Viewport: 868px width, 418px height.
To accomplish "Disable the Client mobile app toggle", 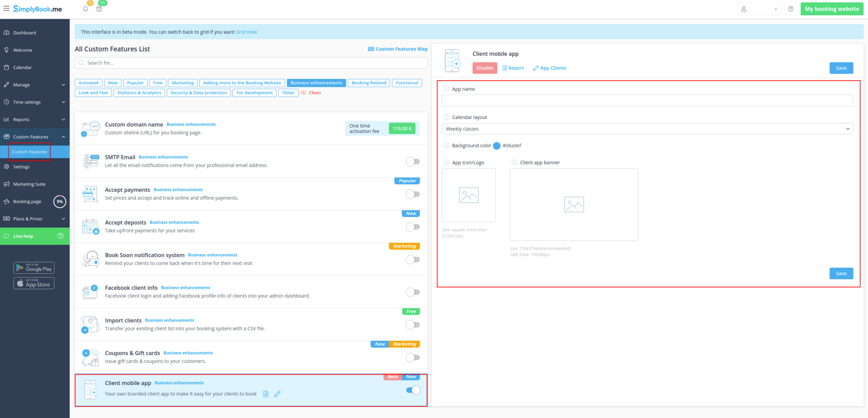I will pyautogui.click(x=413, y=390).
